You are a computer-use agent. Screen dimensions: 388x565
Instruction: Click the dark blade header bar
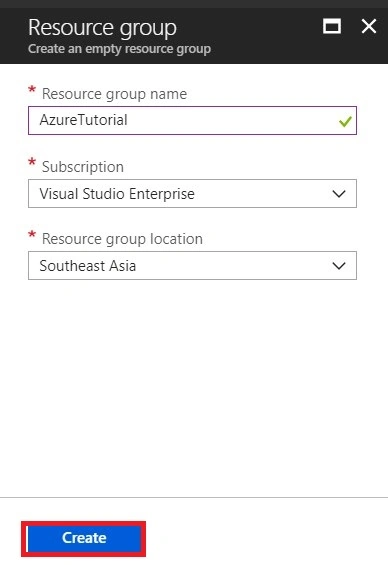click(x=194, y=36)
